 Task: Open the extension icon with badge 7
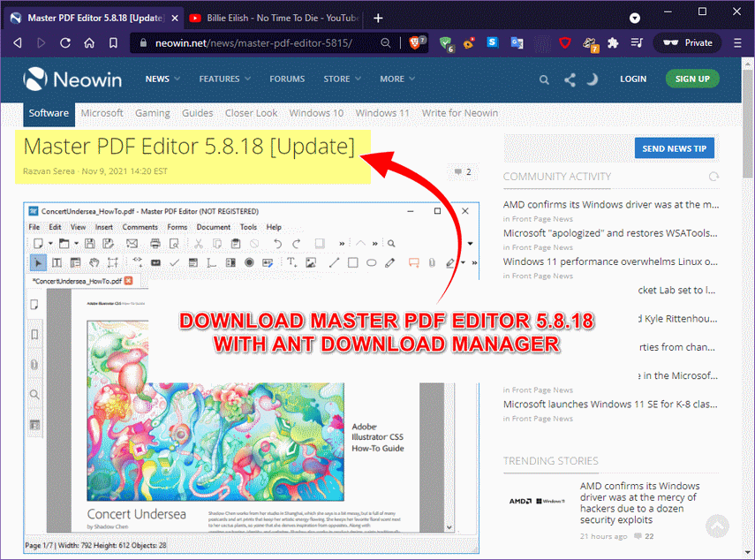tap(591, 44)
